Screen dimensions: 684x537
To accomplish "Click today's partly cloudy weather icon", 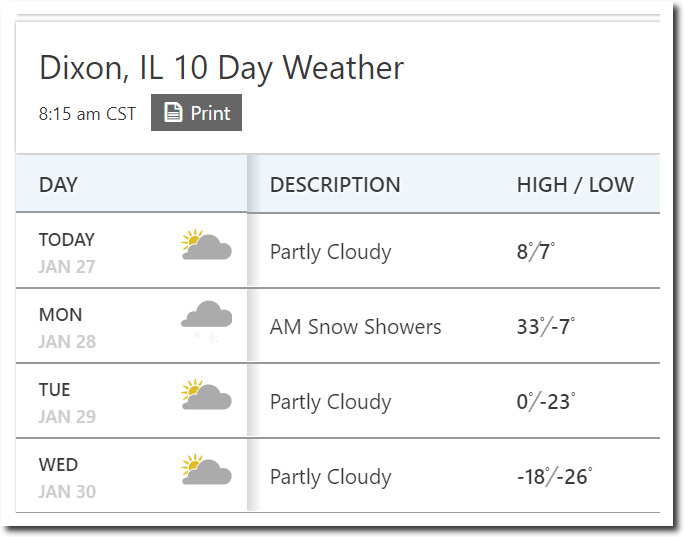I will 206,245.
